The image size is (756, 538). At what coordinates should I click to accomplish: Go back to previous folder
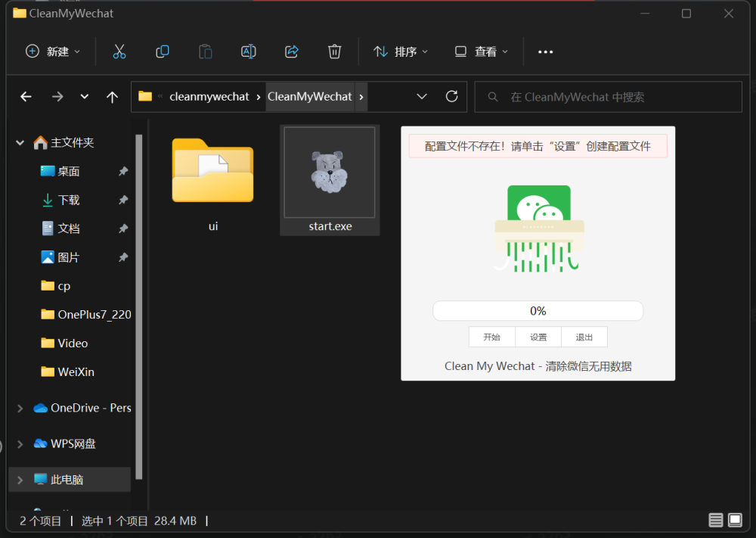pos(26,97)
